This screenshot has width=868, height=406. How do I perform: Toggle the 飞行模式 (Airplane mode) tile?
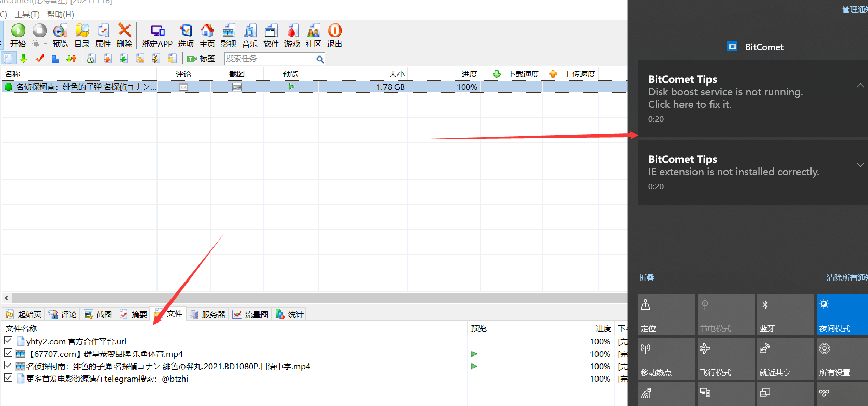(726, 359)
